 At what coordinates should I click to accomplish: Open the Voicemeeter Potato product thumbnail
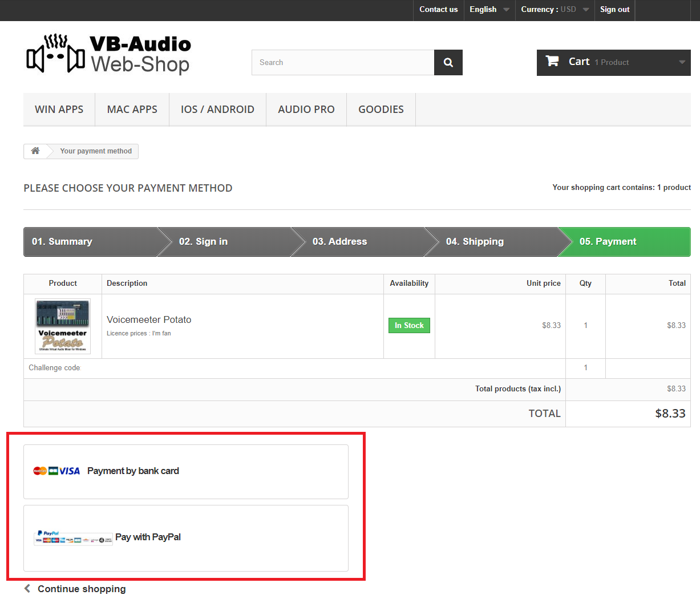tap(63, 326)
